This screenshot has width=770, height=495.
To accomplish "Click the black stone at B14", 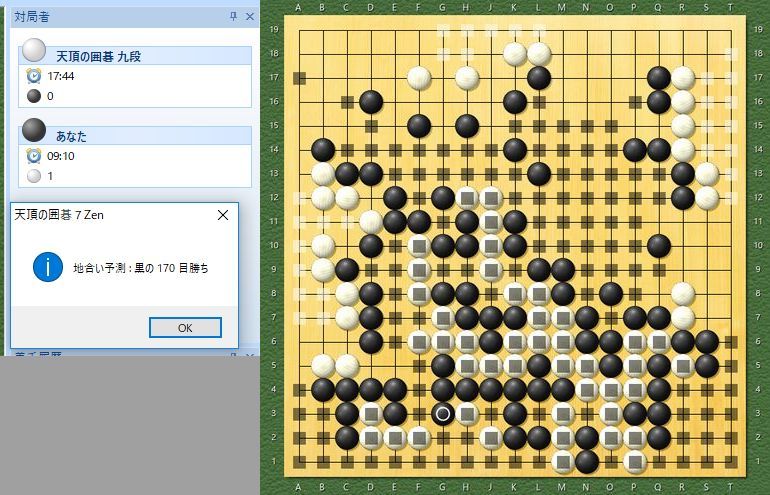I will (x=323, y=150).
